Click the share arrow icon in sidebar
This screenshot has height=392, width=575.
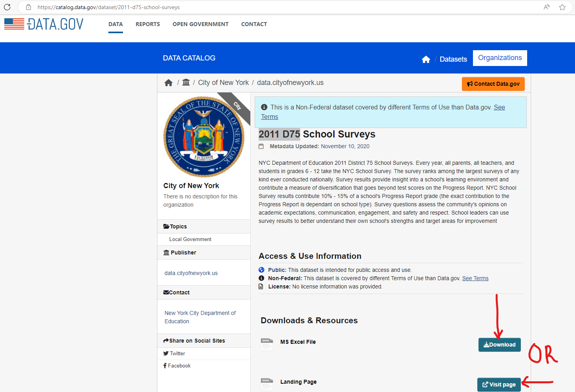(x=166, y=341)
